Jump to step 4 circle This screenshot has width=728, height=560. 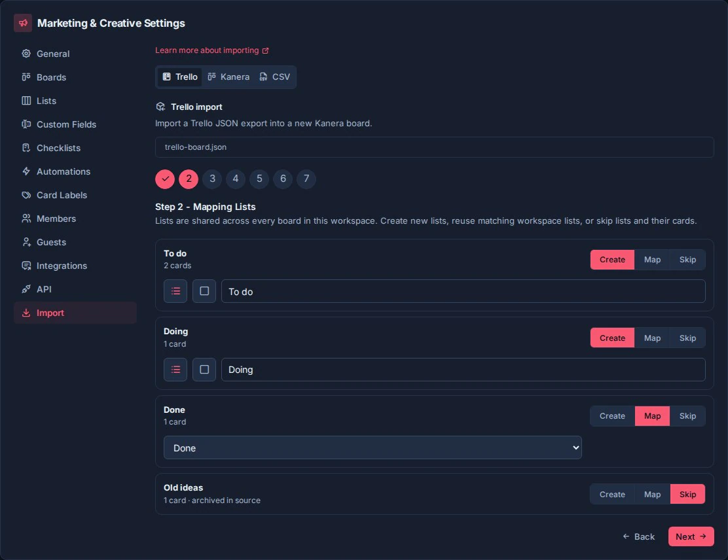point(236,179)
